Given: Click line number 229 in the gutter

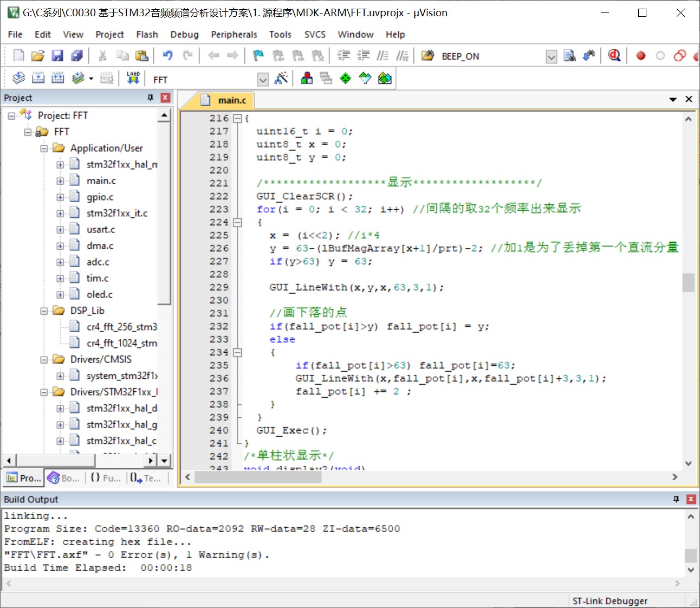Looking at the screenshot, I should (219, 287).
